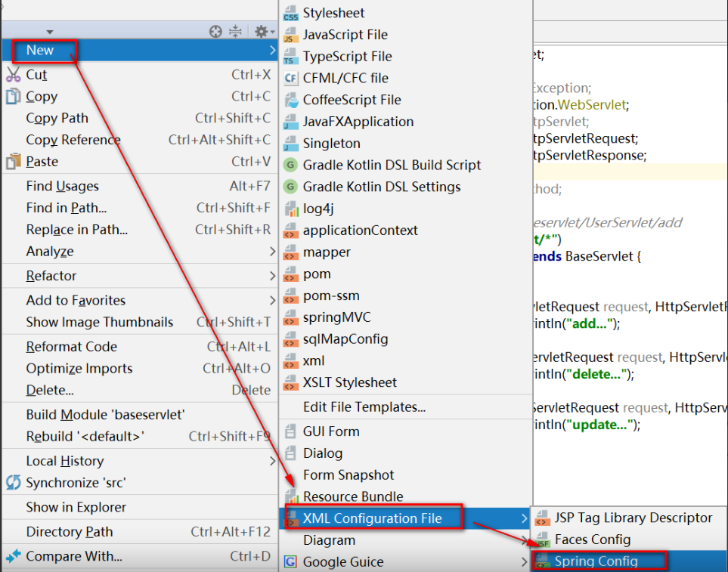
Task: Choose Reformat Code menu entry
Action: (x=140, y=347)
